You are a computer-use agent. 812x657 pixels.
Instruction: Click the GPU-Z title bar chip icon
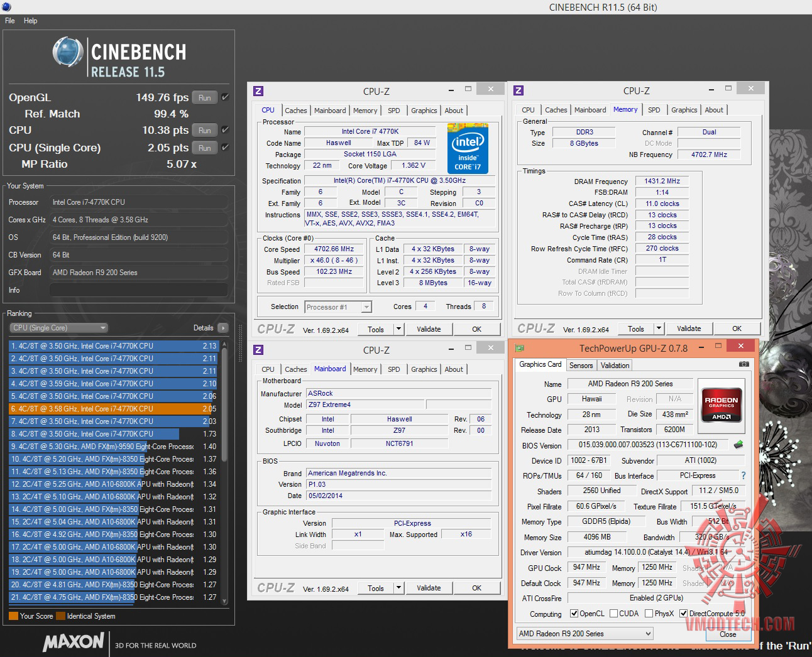click(x=520, y=347)
